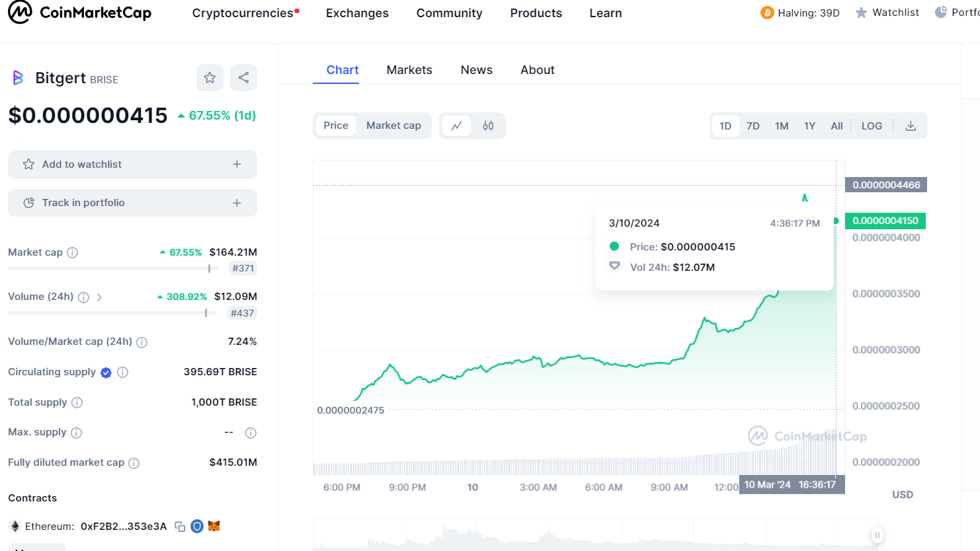980x551 pixels.
Task: Select the Price chart toggle
Action: tap(336, 126)
